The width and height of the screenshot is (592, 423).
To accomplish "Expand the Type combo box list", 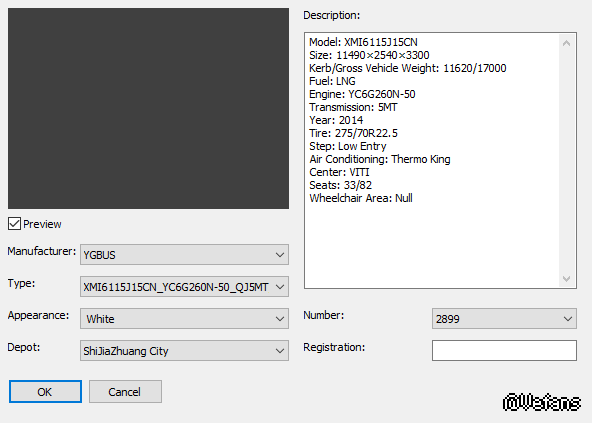I will point(184,287).
